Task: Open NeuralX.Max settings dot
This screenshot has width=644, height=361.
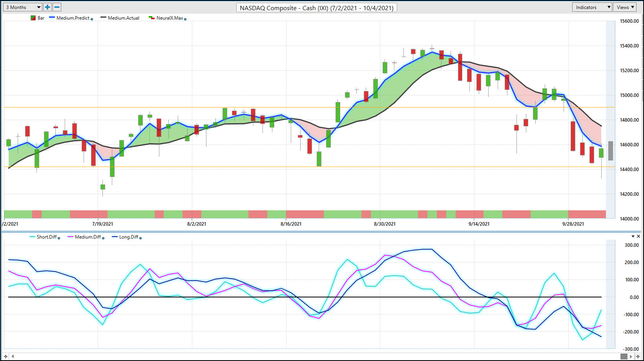Action: click(x=185, y=19)
